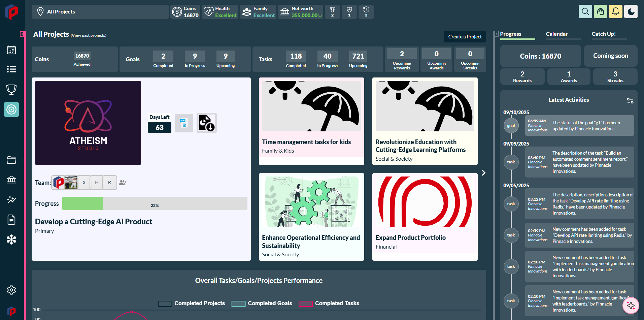Click the add team member icon

pos(123,183)
